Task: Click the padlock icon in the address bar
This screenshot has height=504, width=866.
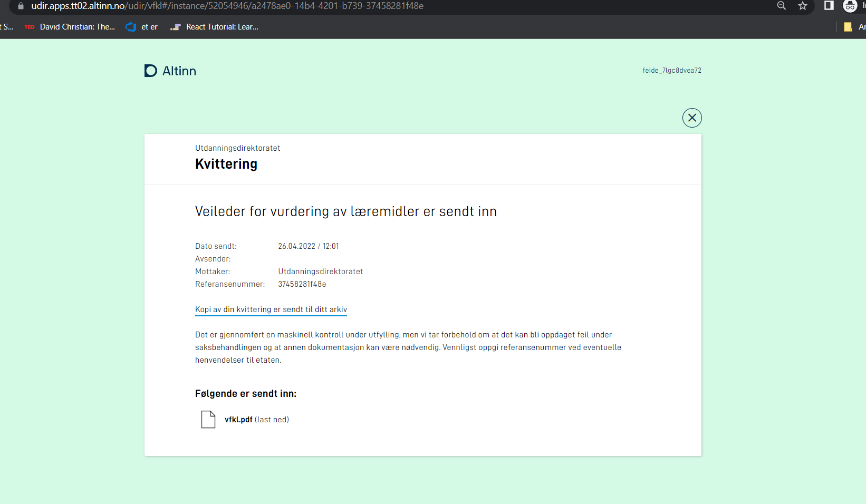Action: [20, 7]
